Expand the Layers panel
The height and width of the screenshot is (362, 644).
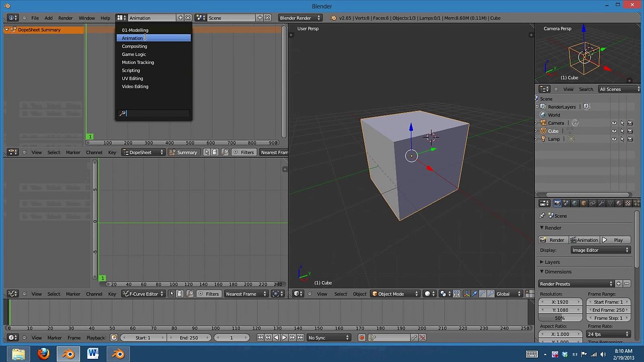pyautogui.click(x=551, y=262)
